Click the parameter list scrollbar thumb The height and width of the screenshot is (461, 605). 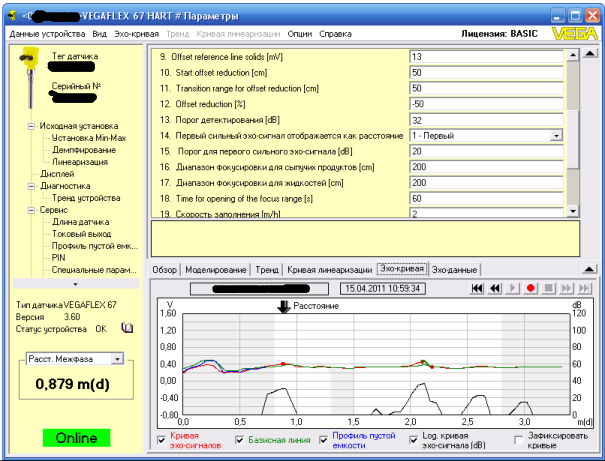[x=573, y=140]
